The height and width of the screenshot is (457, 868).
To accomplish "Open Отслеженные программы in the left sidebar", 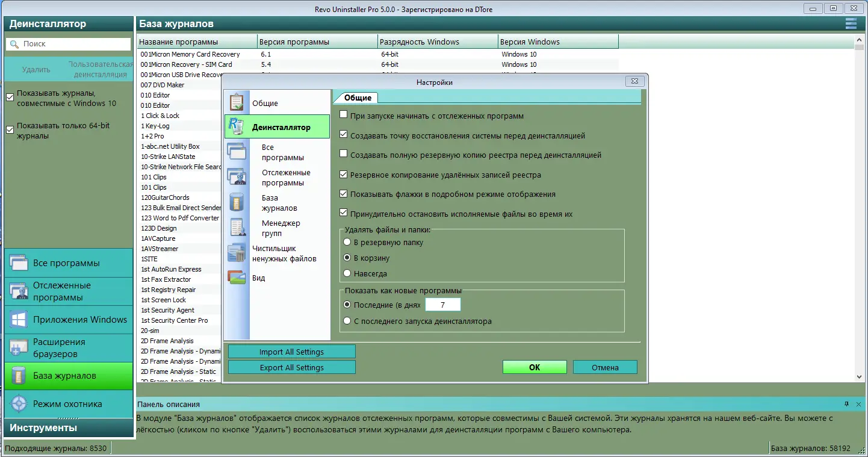I will (x=69, y=291).
